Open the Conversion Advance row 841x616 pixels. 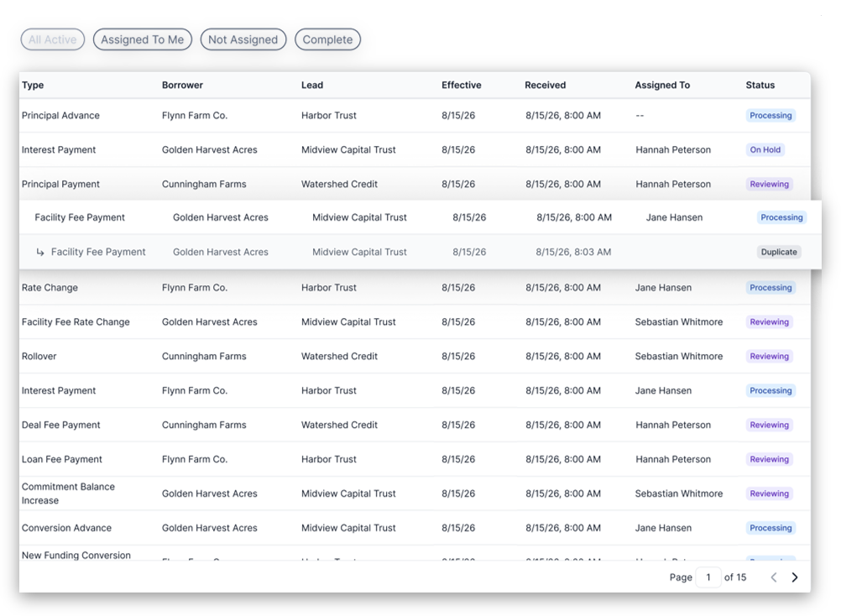tap(415, 528)
